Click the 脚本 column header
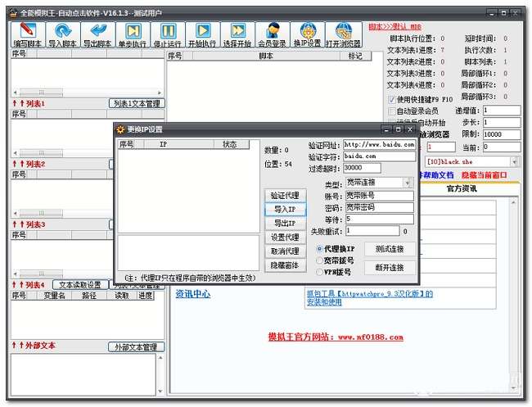The image size is (532, 407). click(x=266, y=56)
